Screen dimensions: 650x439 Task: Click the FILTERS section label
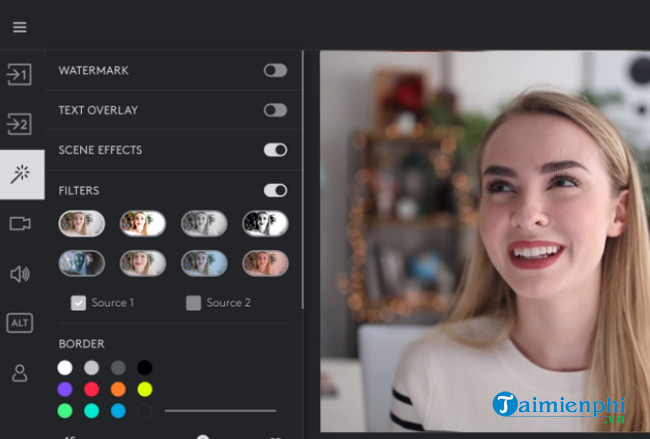tap(79, 191)
